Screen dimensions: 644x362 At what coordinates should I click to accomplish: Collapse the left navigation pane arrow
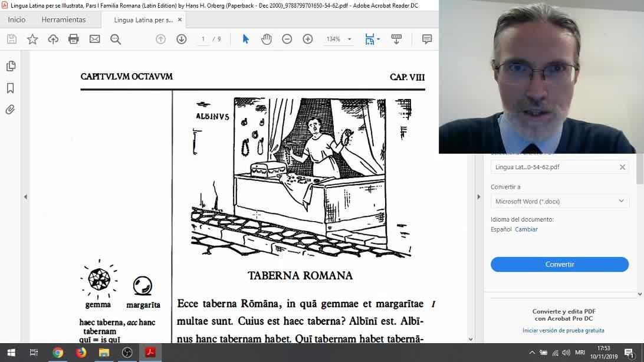(x=25, y=197)
